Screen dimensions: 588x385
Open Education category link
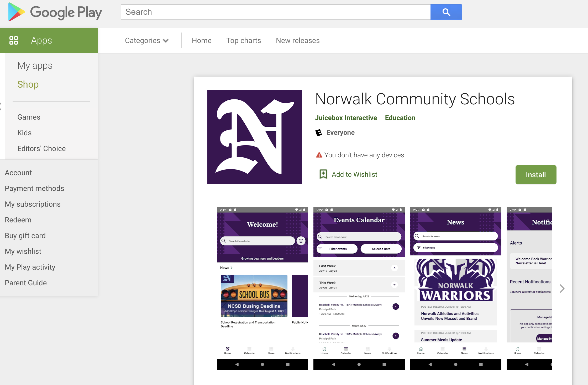coord(400,118)
